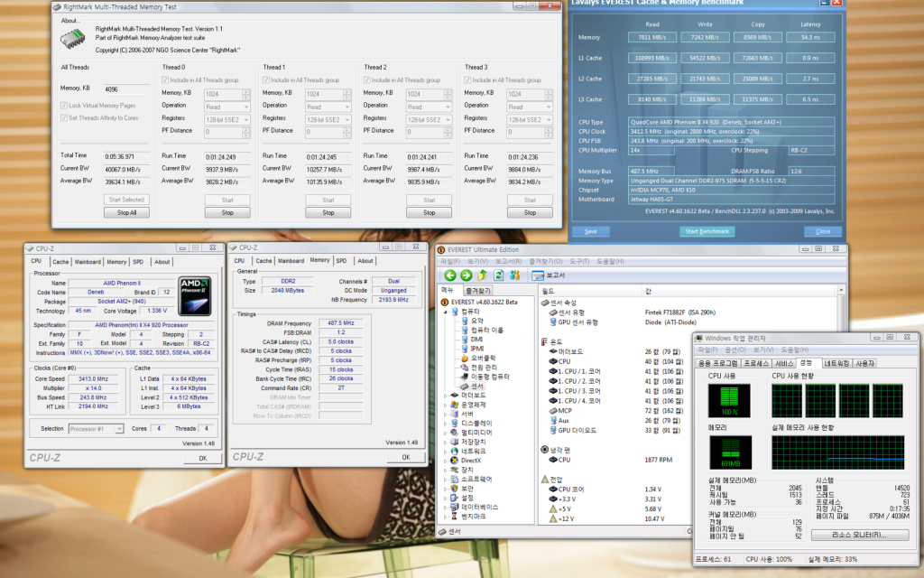Image resolution: width=924 pixels, height=578 pixels.
Task: Click the scroll-up arrow of EVEREST sensor list
Action: pos(841,290)
